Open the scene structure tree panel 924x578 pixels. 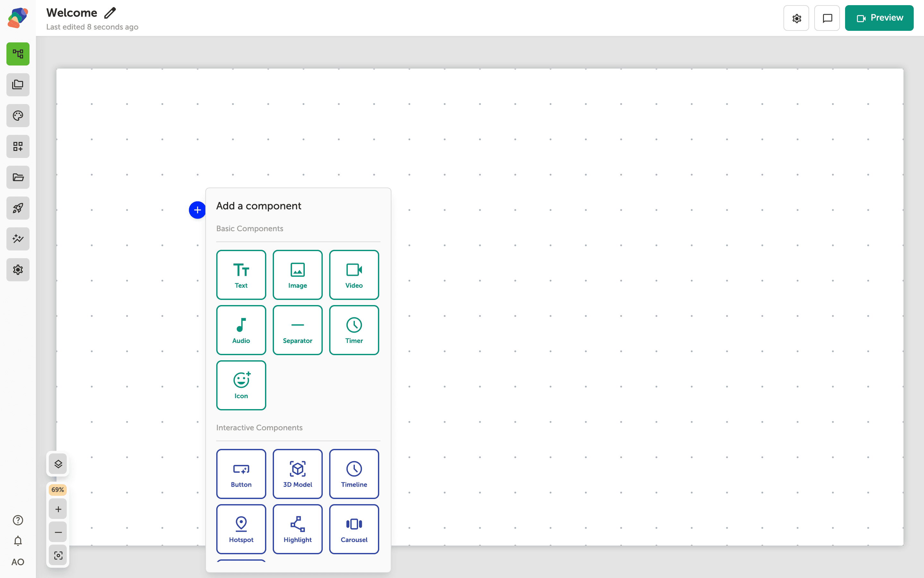[x=18, y=54]
